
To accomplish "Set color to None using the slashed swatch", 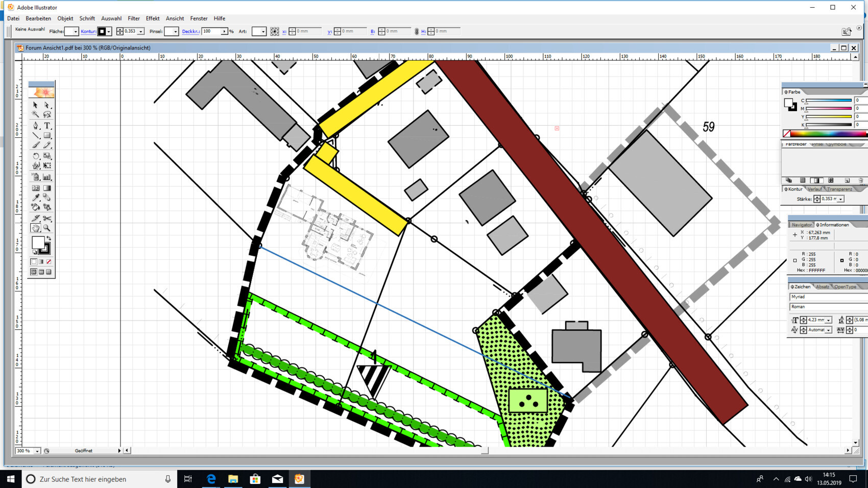I will [x=49, y=262].
